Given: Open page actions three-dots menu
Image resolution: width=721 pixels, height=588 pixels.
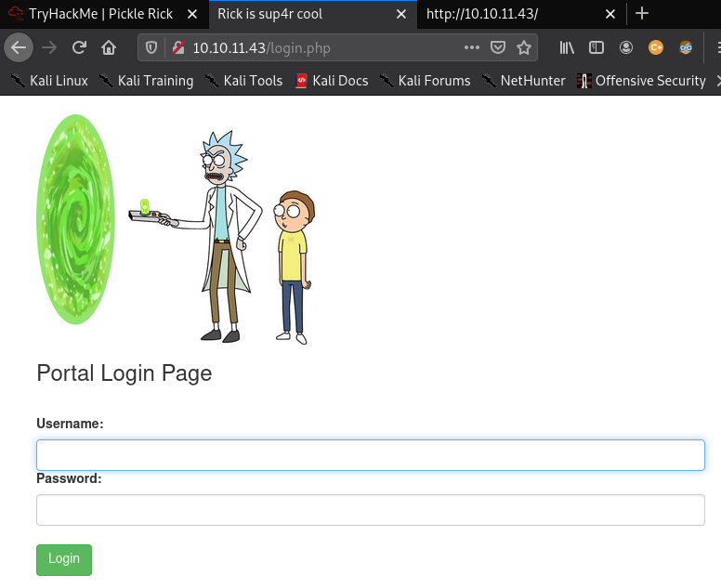Looking at the screenshot, I should pos(472,47).
